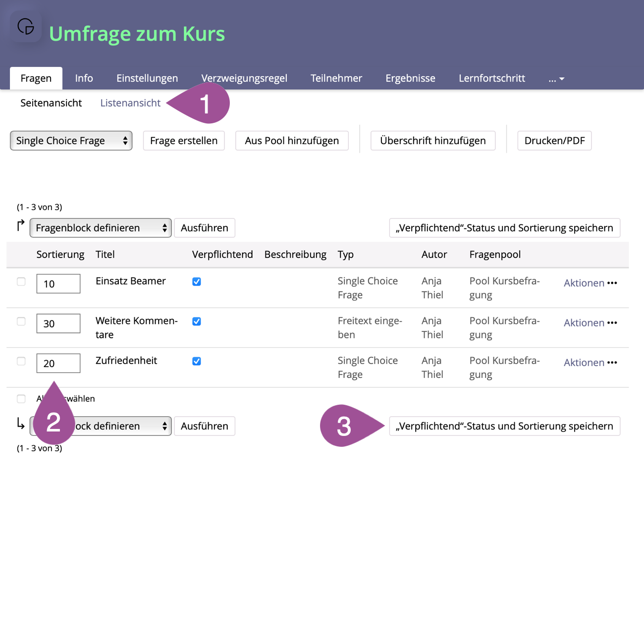Expand the top Fragenblock definieren dropdown
Viewport: 644px width, 644px height.
coord(101,228)
